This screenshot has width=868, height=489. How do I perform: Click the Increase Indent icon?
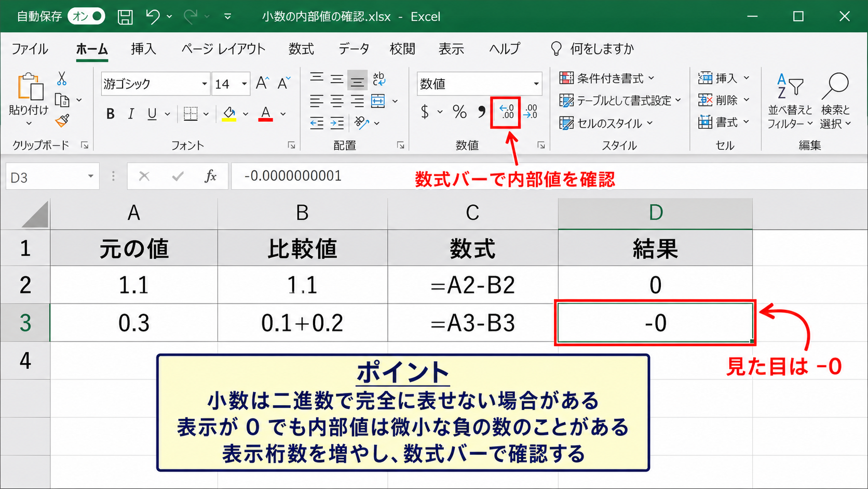point(337,123)
